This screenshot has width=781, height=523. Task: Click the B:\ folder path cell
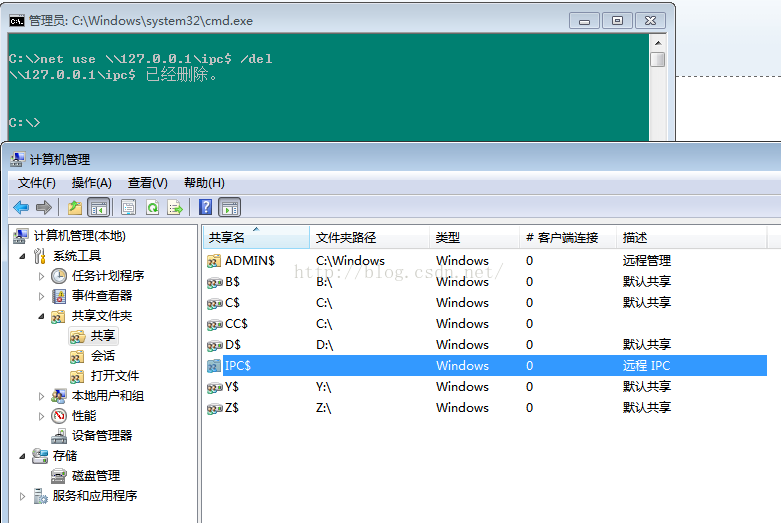click(x=324, y=282)
